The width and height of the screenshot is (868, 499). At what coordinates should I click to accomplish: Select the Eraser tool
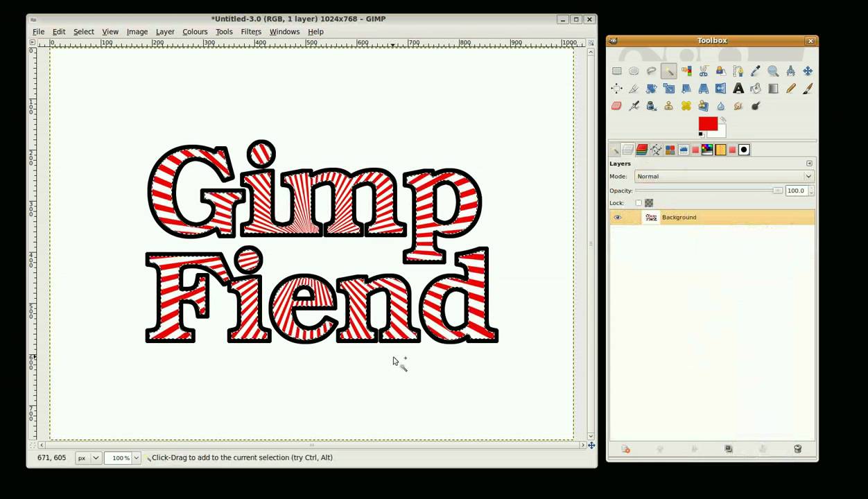click(616, 105)
